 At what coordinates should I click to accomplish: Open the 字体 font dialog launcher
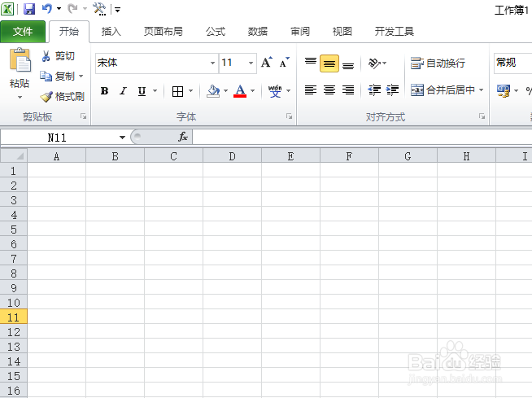(x=289, y=116)
